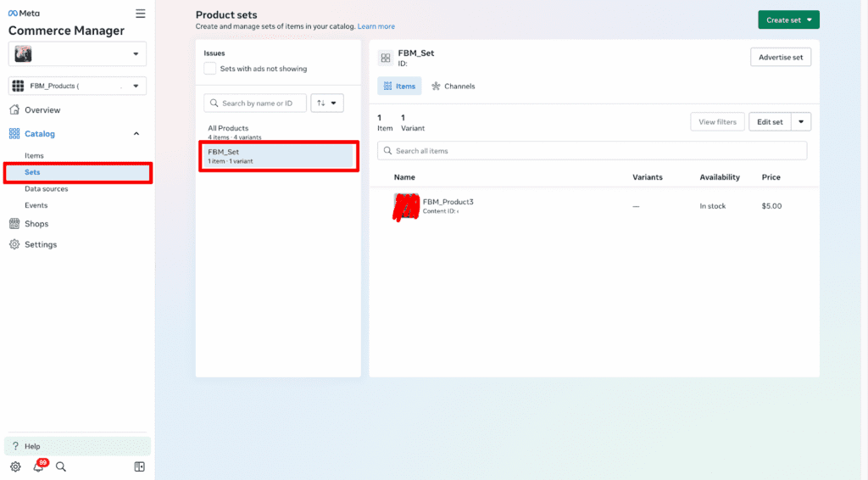The width and height of the screenshot is (868, 480).
Task: Open Settings in the sidebar
Action: pyautogui.click(x=41, y=244)
